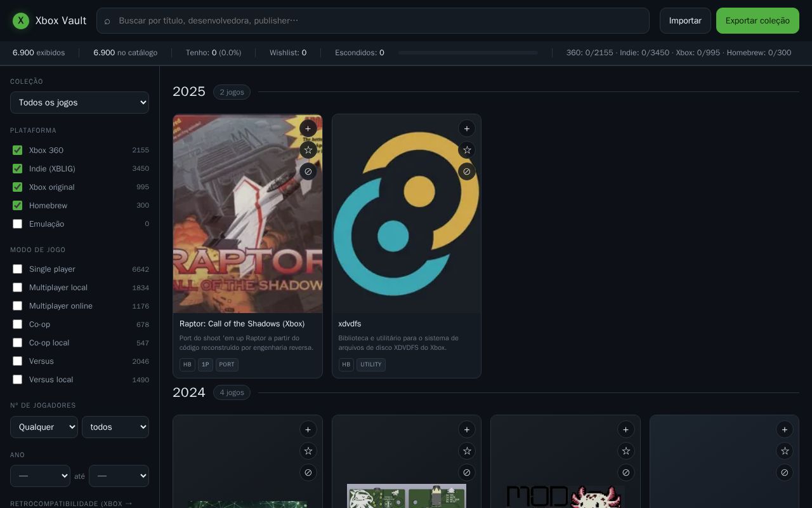
Task: Check the Co-op mode filter
Action: click(x=18, y=324)
